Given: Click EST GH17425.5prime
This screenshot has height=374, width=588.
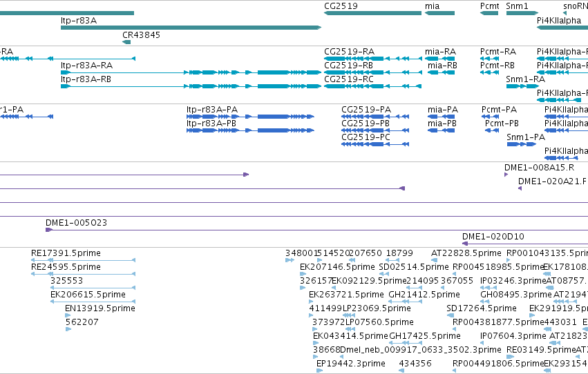Looking at the screenshot, I should click(x=406, y=343).
